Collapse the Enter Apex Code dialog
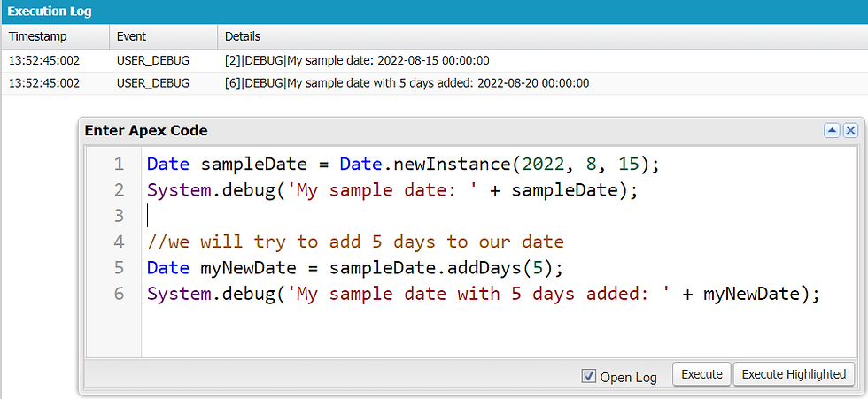Viewport: 868px width, 399px height. tap(832, 130)
